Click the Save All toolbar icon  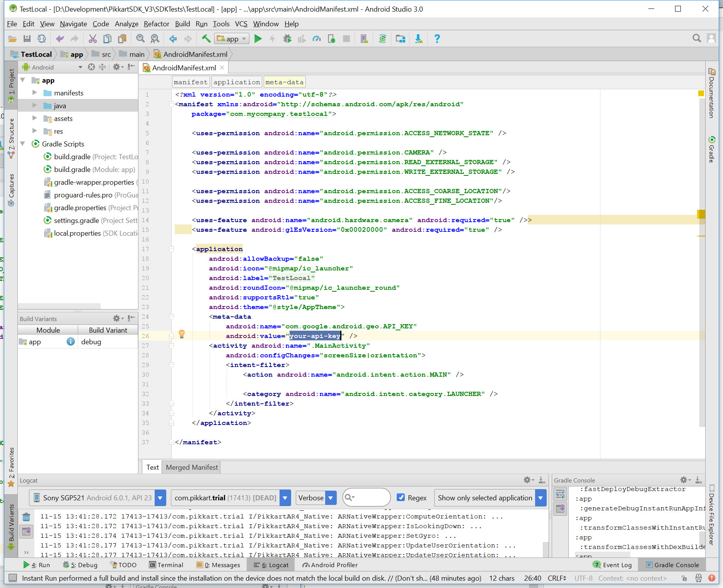coord(27,39)
